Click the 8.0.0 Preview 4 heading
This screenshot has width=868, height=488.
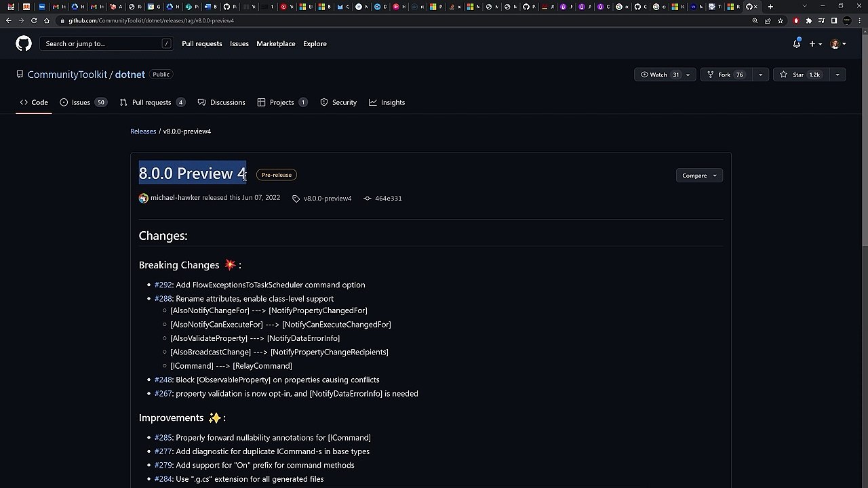coord(193,174)
